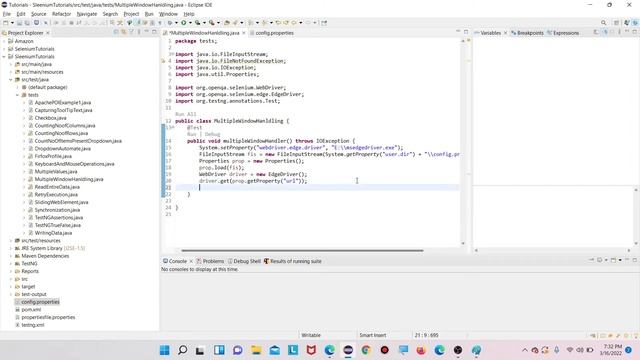640x360 pixels.
Task: Minimize the Project Explorer view
Action: pyautogui.click(x=147, y=32)
